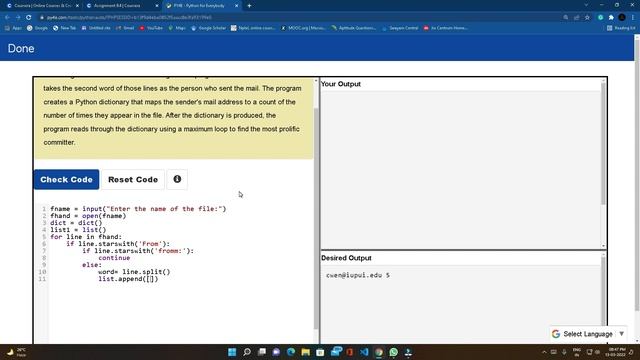Click inside the code editor on line 11
This screenshot has height=360, width=640.
coord(128,279)
